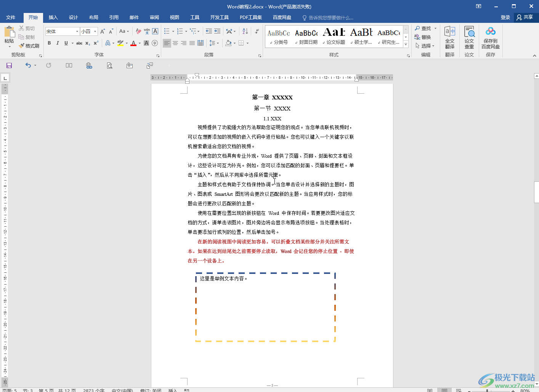Click the Full Text Translate (全文翻译) icon

pos(450,37)
